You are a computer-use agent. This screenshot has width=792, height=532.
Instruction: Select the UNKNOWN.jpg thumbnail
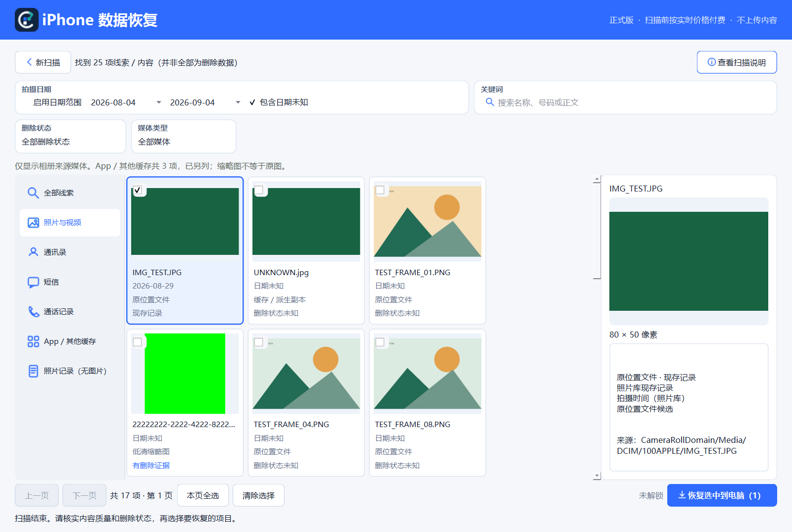[x=306, y=221]
